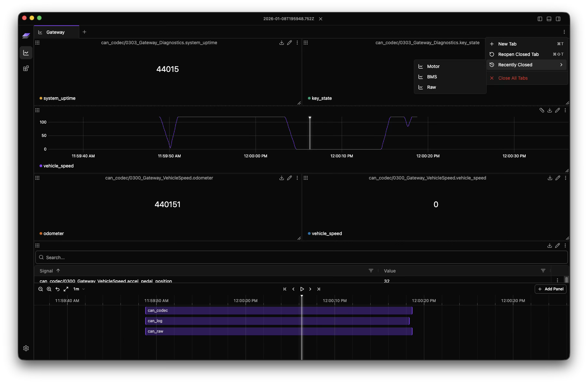Screen dimensions: 588x384
Task: Edit the odometer panel with the pencil icon
Action: [289, 178]
